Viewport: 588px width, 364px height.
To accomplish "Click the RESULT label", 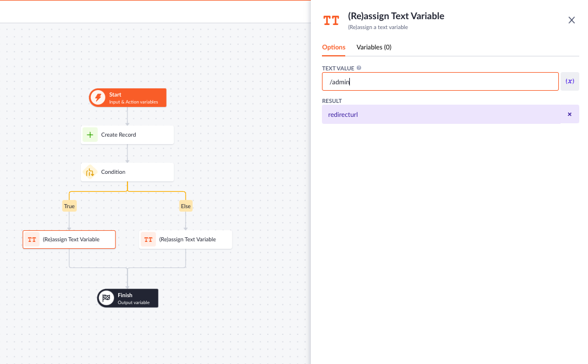I will click(332, 101).
